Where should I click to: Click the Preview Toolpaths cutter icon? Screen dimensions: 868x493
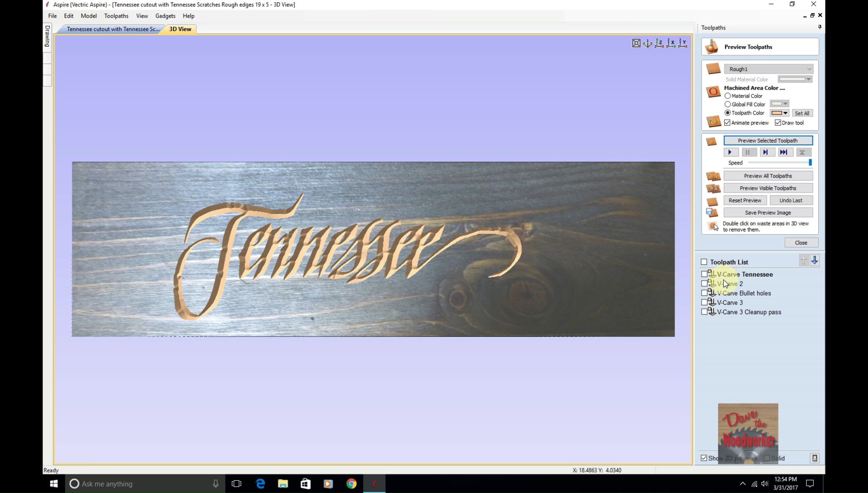click(712, 47)
